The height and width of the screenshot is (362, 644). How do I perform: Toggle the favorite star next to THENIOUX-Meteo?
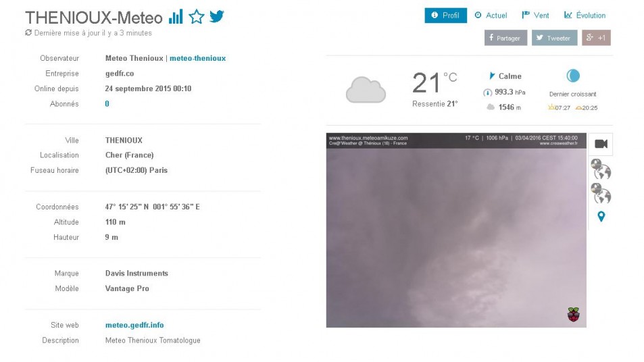pyautogui.click(x=197, y=17)
